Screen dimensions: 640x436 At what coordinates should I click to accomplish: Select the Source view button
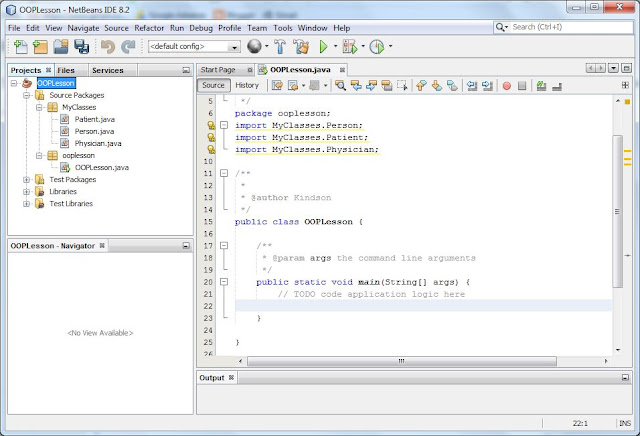pos(213,85)
